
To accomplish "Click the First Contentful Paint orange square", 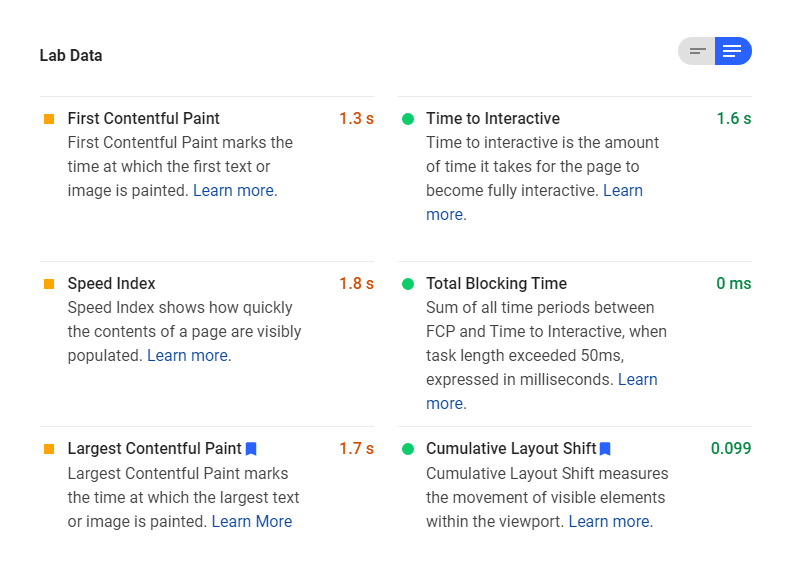I will tap(49, 119).
